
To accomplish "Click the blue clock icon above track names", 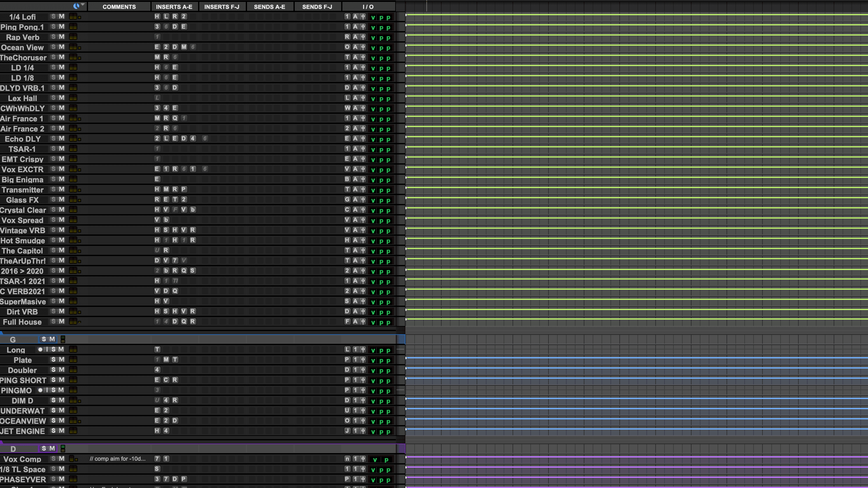I will click(x=76, y=6).
